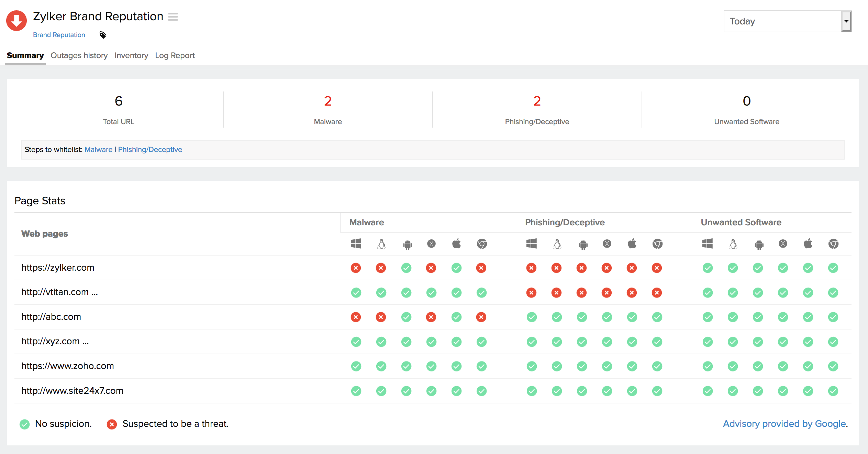Viewport: 868px width, 454px height.
Task: Click Chrome icon under Malware column
Action: (482, 244)
